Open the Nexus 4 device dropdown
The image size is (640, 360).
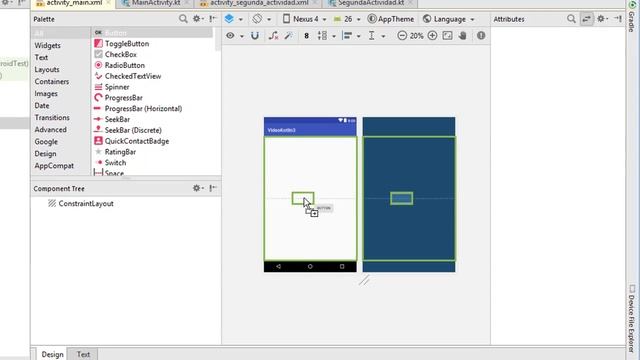point(304,19)
